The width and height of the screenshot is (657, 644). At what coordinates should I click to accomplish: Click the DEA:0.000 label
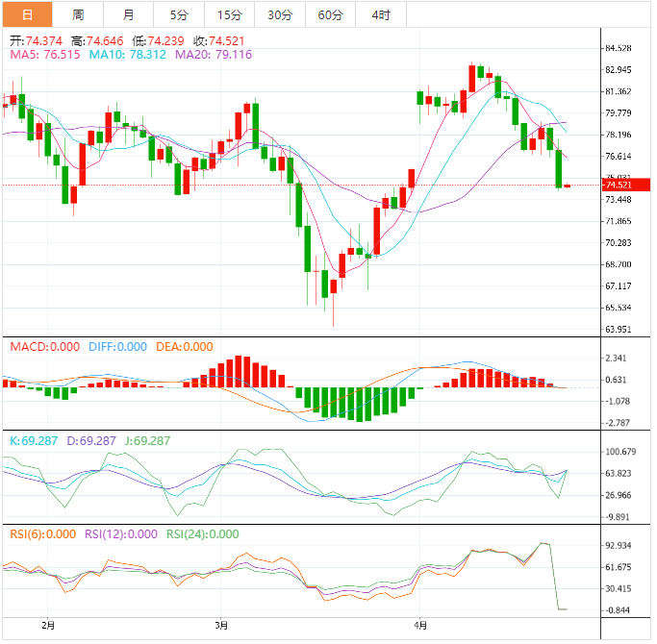pos(185,347)
